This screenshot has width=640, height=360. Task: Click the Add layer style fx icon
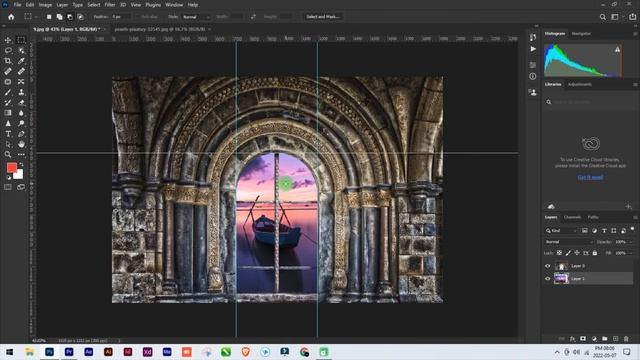click(x=572, y=339)
